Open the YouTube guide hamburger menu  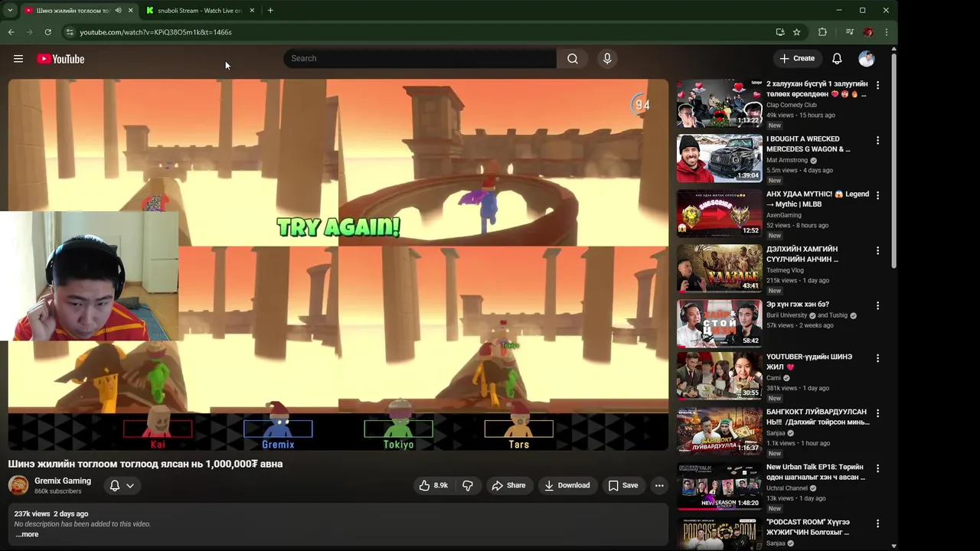[18, 59]
